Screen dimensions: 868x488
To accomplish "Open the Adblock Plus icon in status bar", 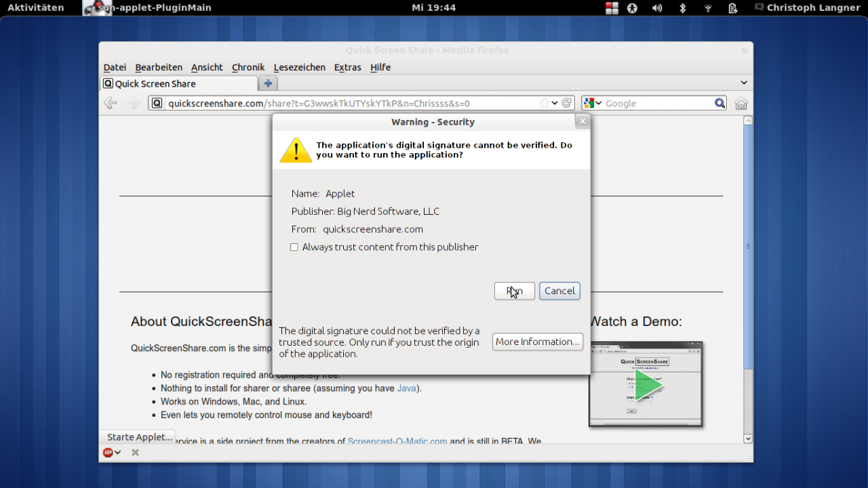I will (x=108, y=452).
